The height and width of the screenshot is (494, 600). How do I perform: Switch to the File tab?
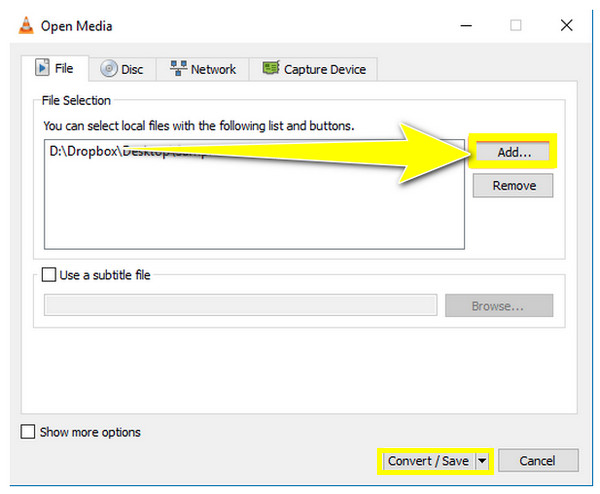click(55, 69)
